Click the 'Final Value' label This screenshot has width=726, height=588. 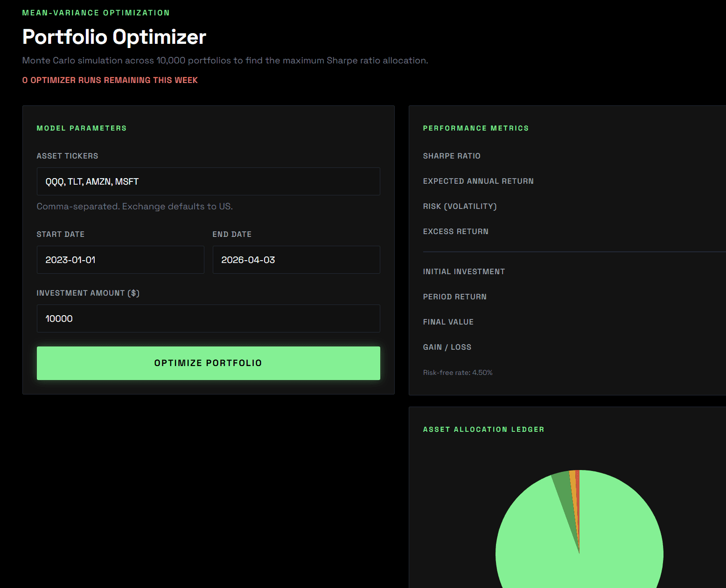tap(448, 322)
